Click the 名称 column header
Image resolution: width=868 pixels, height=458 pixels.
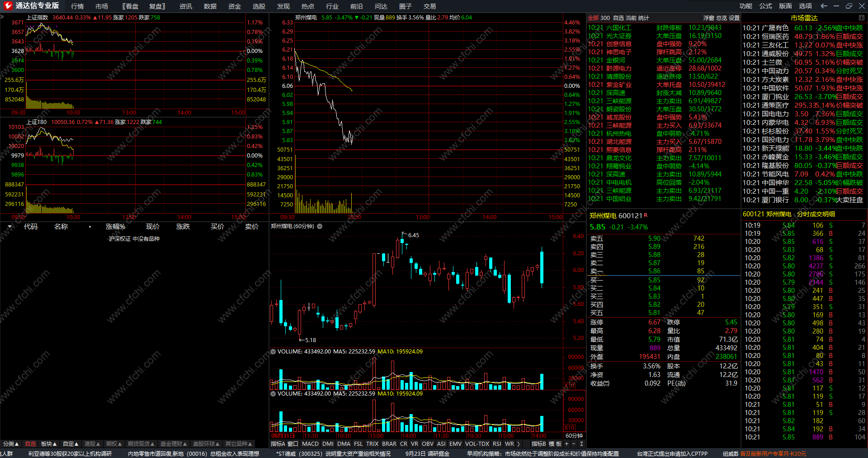pos(61,226)
